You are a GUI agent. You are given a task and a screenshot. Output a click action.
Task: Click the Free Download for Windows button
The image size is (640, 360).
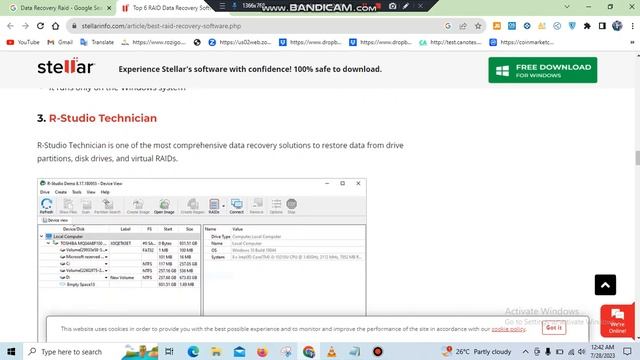(542, 70)
